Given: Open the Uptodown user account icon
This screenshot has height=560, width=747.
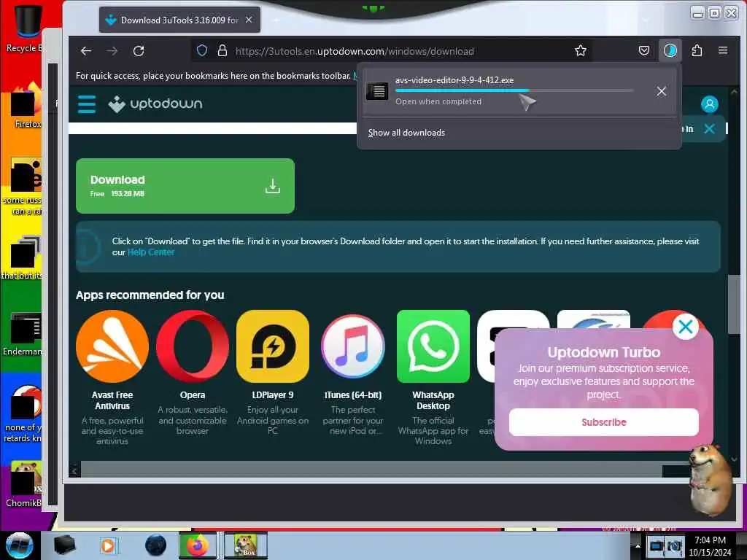Looking at the screenshot, I should [x=709, y=104].
